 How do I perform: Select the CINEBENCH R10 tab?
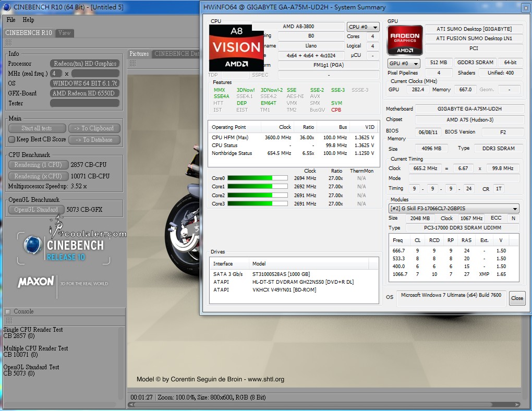coord(29,32)
